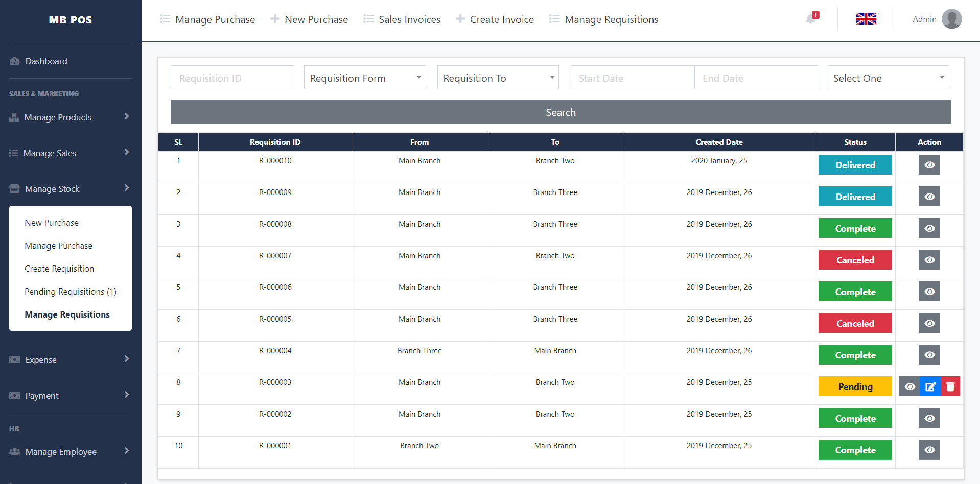This screenshot has width=980, height=484.
Task: View requisition R-000010 via eye icon
Action: [929, 165]
